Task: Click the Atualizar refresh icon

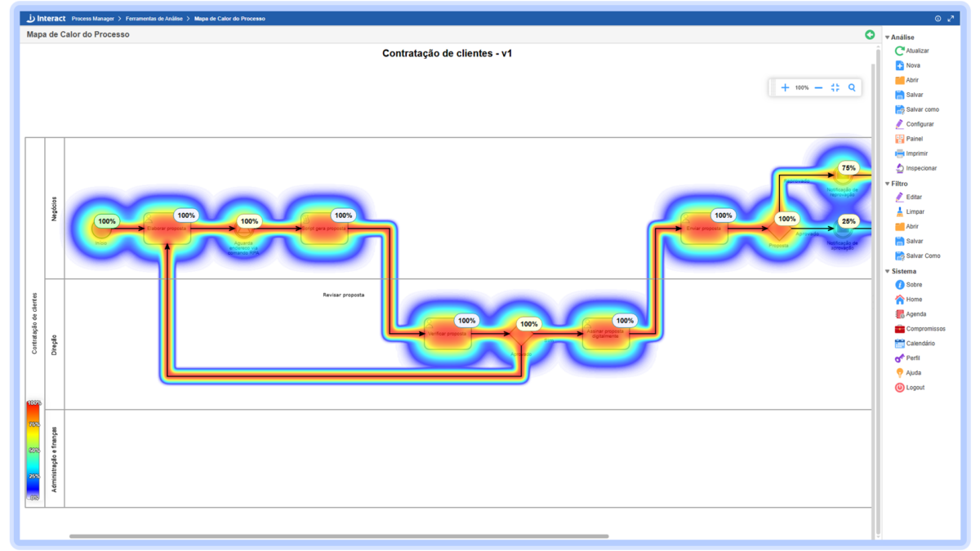Action: click(x=899, y=51)
